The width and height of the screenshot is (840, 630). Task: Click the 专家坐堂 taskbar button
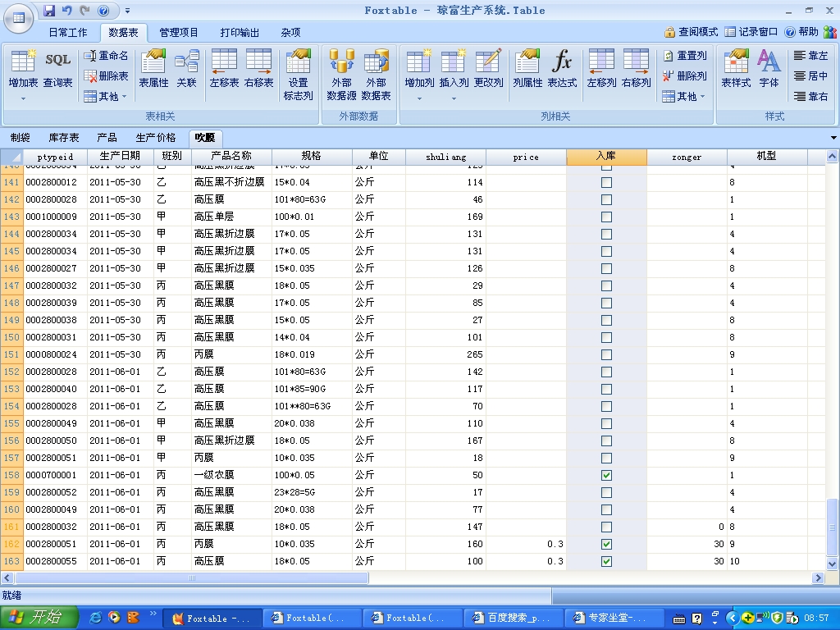(613, 618)
